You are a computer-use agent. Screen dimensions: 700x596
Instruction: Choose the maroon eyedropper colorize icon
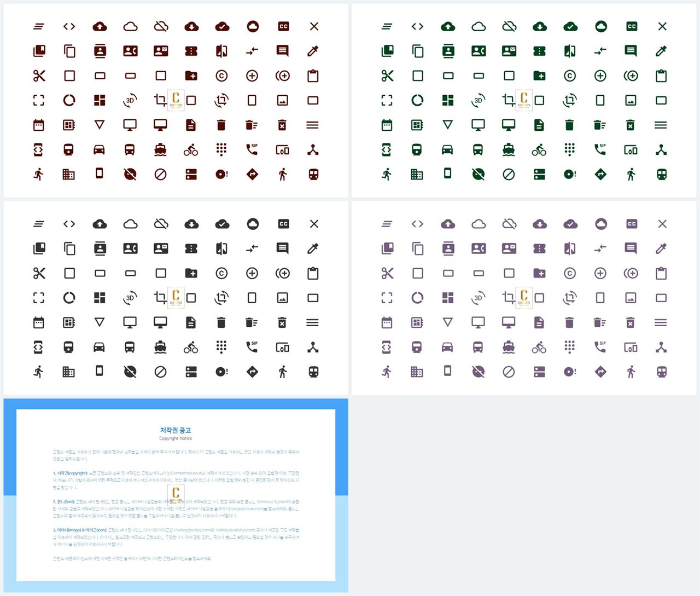coord(313,51)
